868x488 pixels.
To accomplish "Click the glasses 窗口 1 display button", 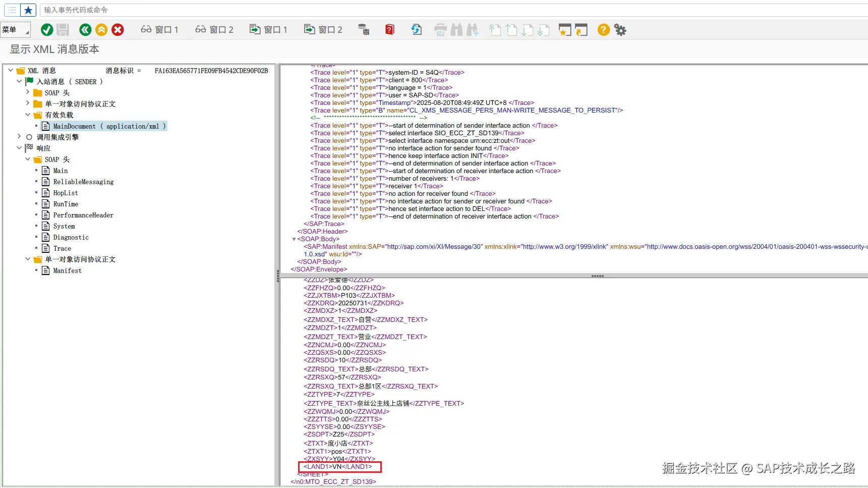I will (159, 30).
